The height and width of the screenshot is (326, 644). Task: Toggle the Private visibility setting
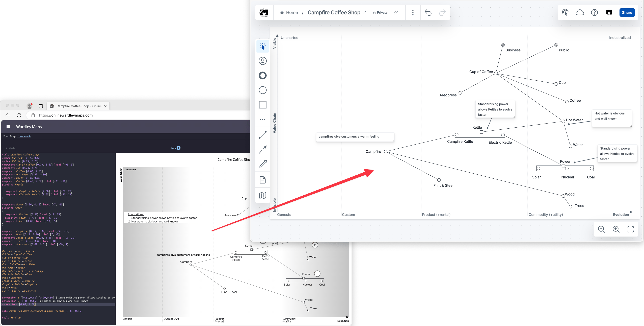tap(380, 13)
